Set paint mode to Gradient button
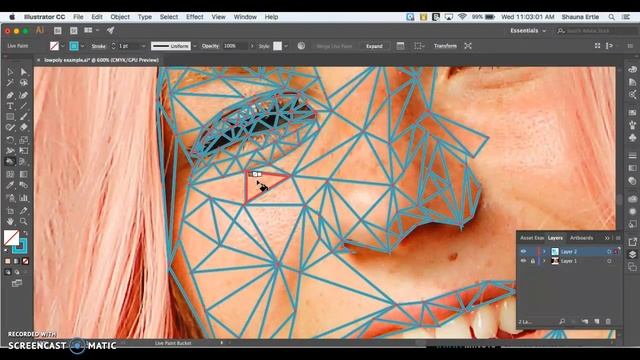Image resolution: width=640 pixels, height=360 pixels. [16, 261]
